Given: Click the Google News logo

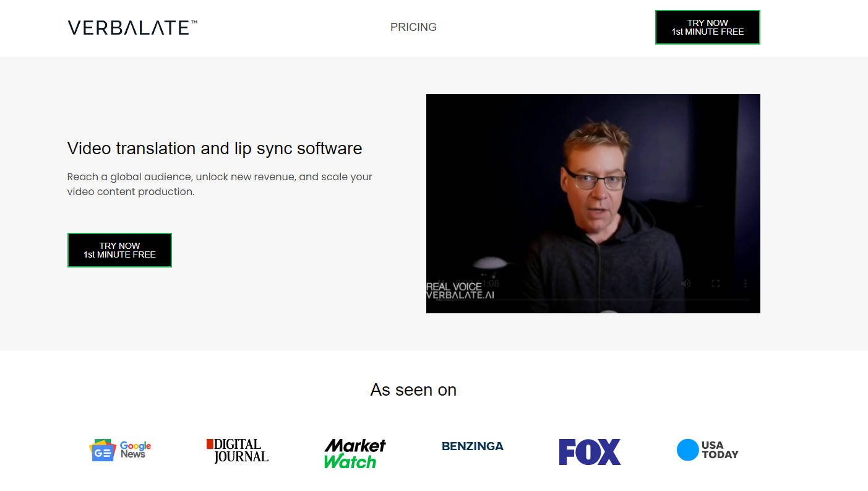Looking at the screenshot, I should pyautogui.click(x=120, y=450).
